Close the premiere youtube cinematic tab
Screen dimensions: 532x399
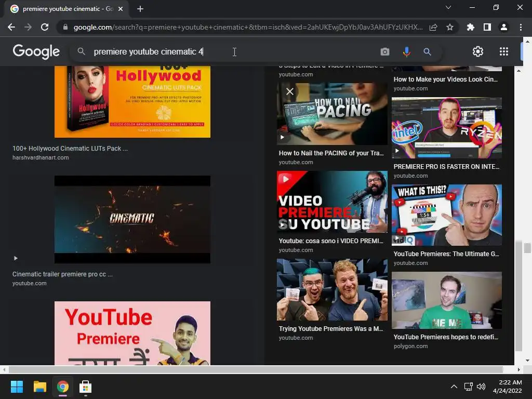(121, 9)
